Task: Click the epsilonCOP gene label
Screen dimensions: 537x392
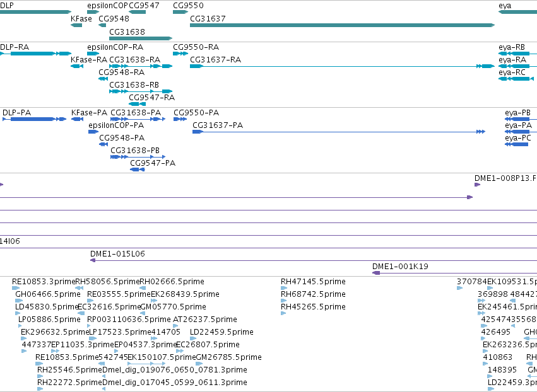Action: point(107,6)
